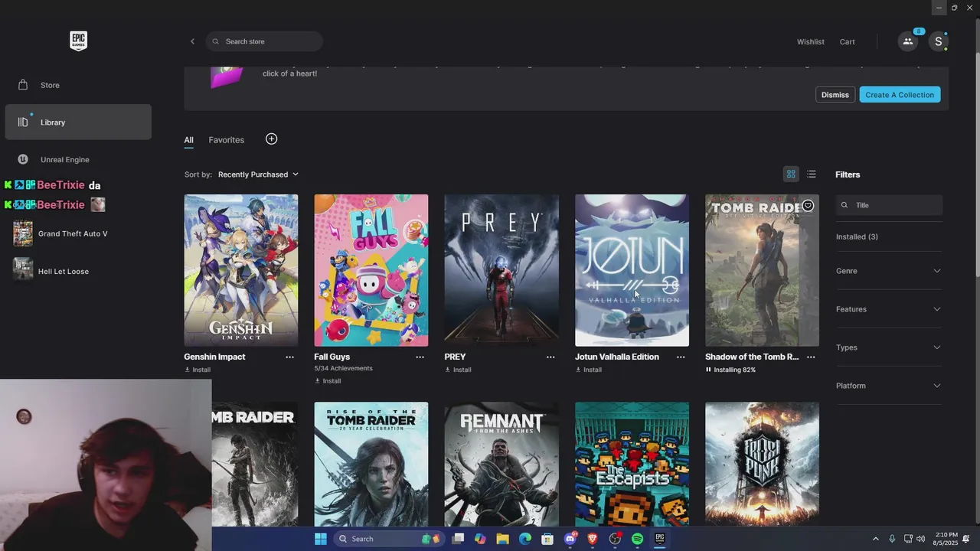
Task: Open Frostpunk cover art
Action: pyautogui.click(x=762, y=464)
